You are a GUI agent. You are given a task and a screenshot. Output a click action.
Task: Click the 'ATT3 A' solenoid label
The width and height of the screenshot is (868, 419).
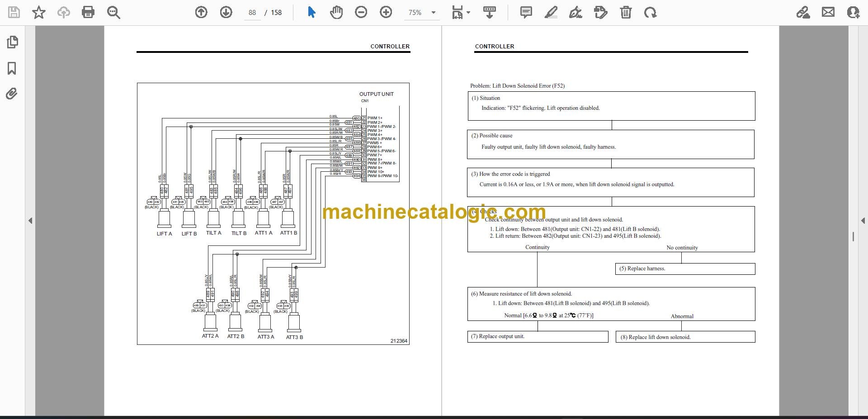pyautogui.click(x=266, y=337)
